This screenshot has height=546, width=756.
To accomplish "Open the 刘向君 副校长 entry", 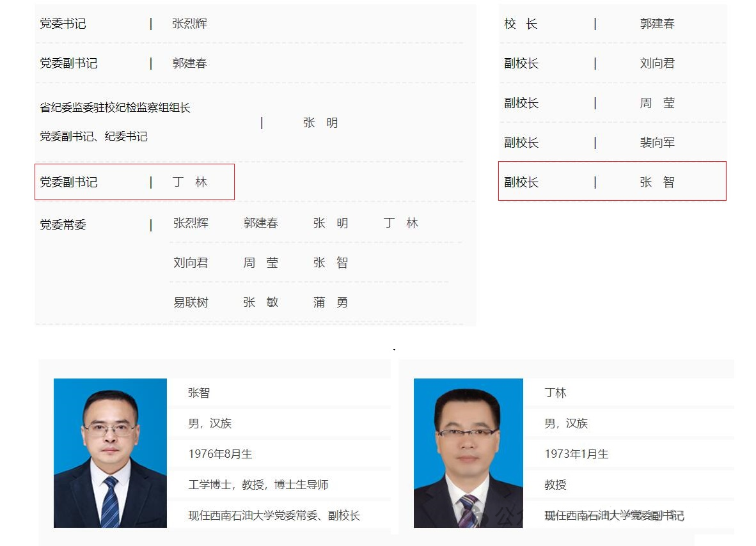I will click(656, 63).
